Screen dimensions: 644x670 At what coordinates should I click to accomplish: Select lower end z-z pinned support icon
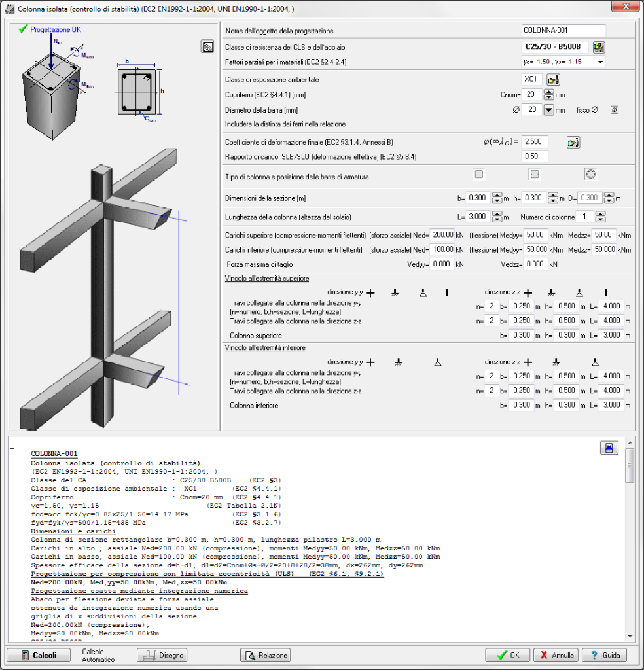pos(595,362)
